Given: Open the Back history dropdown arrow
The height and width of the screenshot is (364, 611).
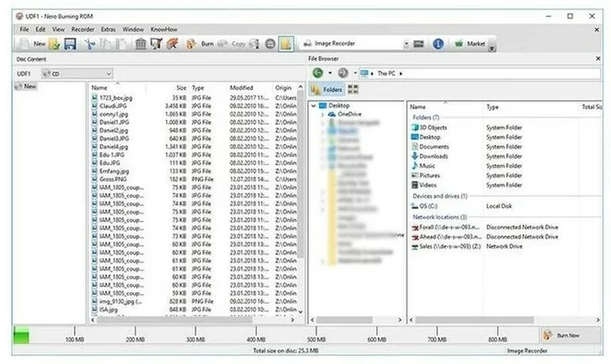Looking at the screenshot, I should (x=330, y=73).
